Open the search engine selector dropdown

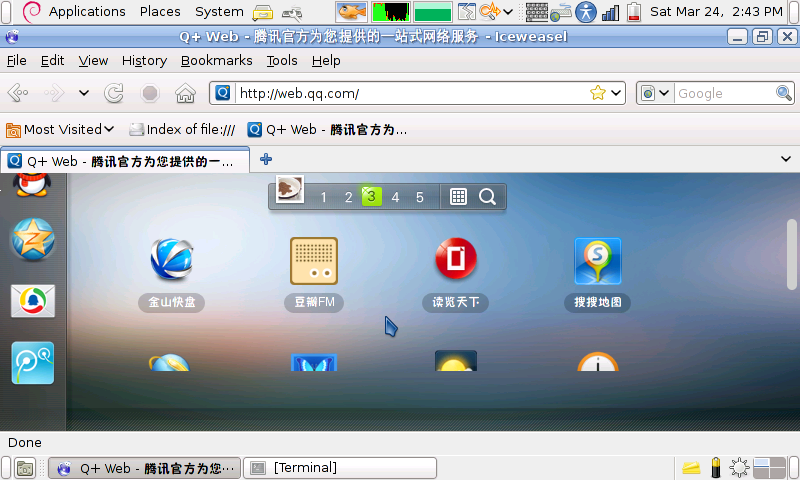tap(655, 93)
